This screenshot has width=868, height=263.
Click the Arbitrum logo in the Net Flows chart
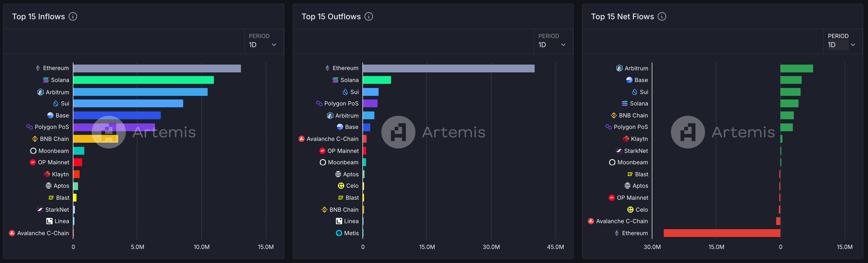pos(619,68)
